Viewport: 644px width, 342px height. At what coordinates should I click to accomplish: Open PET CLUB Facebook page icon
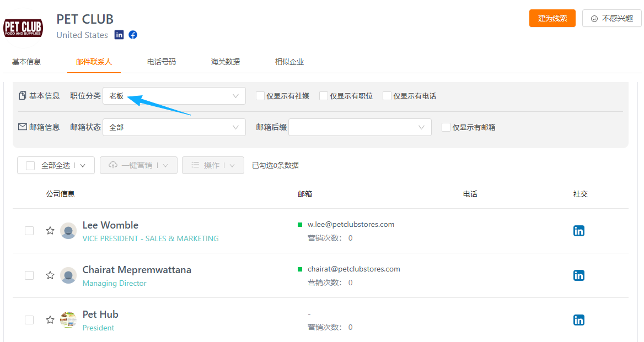(x=133, y=35)
